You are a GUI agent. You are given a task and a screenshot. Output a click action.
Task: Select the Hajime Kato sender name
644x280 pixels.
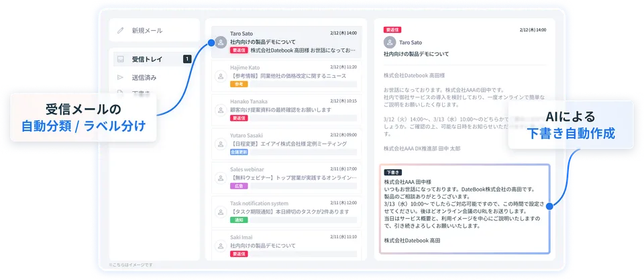pos(245,67)
